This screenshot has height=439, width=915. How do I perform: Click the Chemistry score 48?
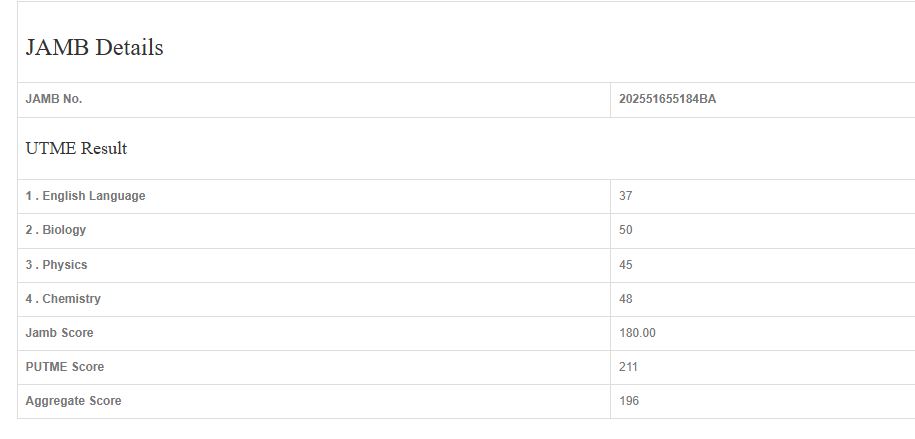(x=626, y=299)
